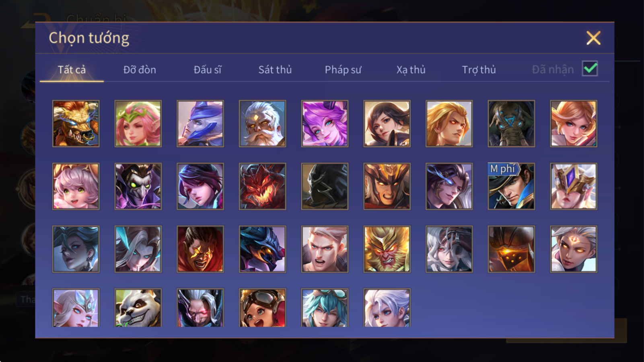Switch to the 'Trợ thủ' tab
644x362 pixels.
[x=479, y=70]
